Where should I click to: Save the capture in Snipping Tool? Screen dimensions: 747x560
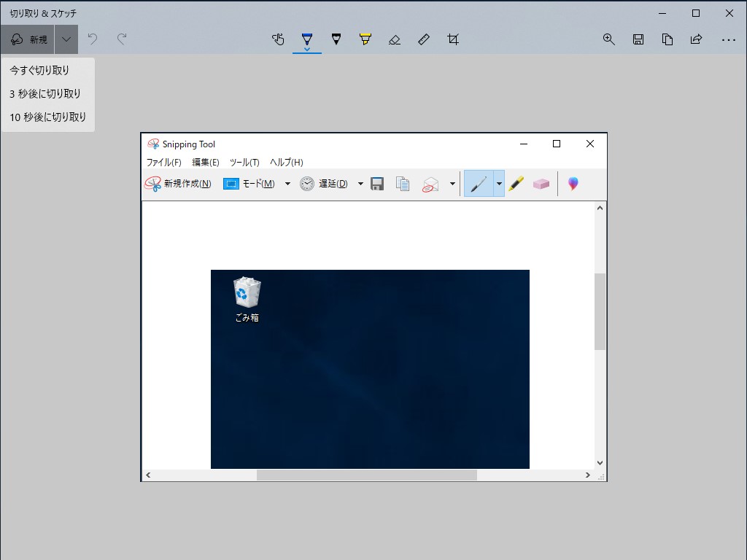(377, 183)
